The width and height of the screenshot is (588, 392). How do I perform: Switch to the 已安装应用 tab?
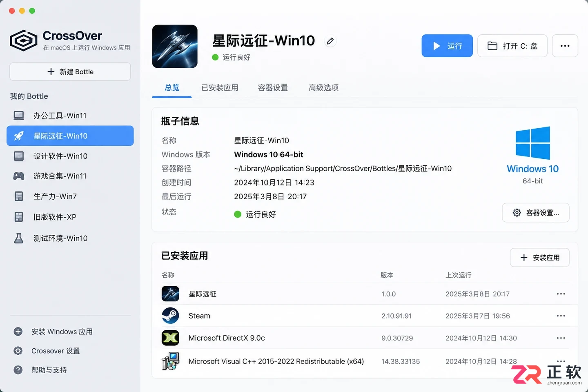click(220, 87)
